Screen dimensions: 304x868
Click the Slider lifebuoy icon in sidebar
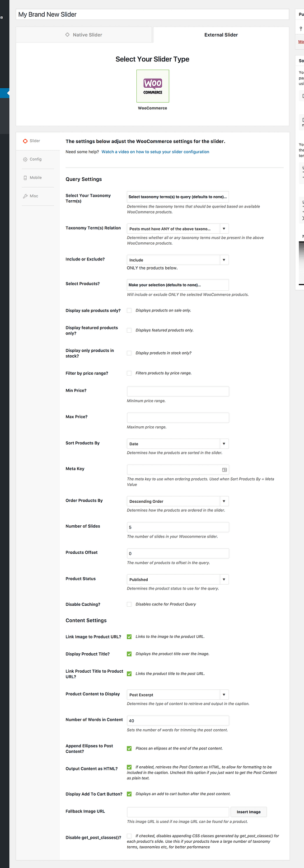(x=25, y=141)
